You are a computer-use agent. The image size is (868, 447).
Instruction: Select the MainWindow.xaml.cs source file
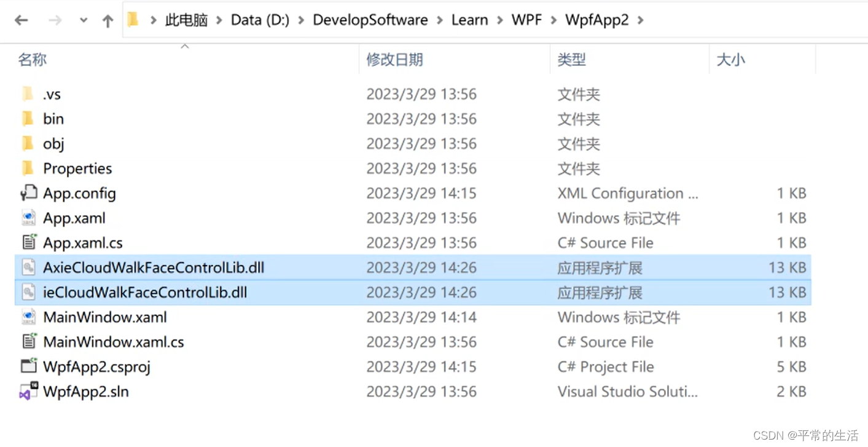(x=113, y=341)
